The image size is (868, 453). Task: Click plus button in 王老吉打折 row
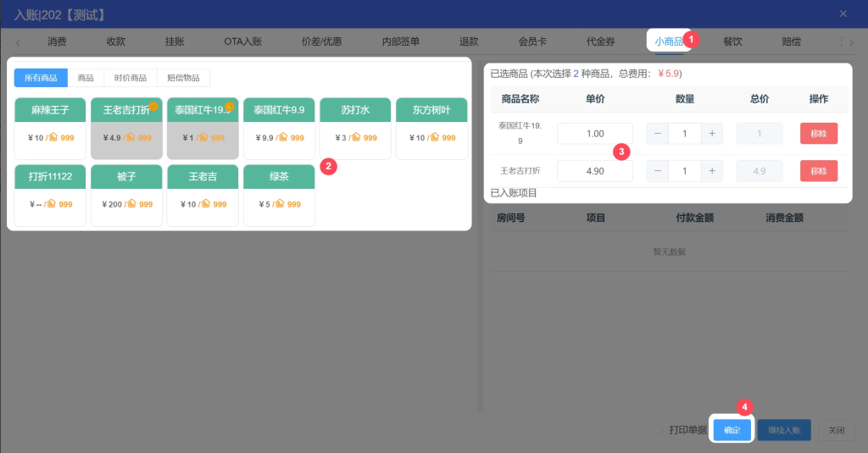(712, 171)
